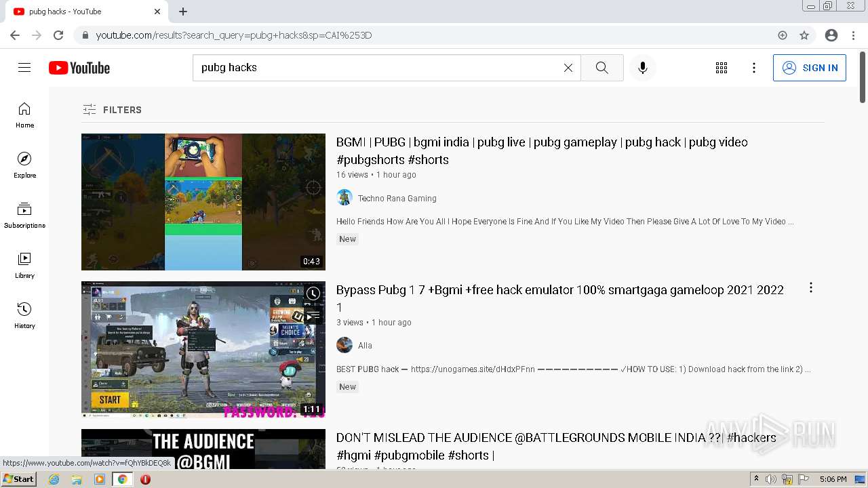Click the YouTube logo
Image resolution: width=868 pixels, height=488 pixels.
(x=79, y=68)
